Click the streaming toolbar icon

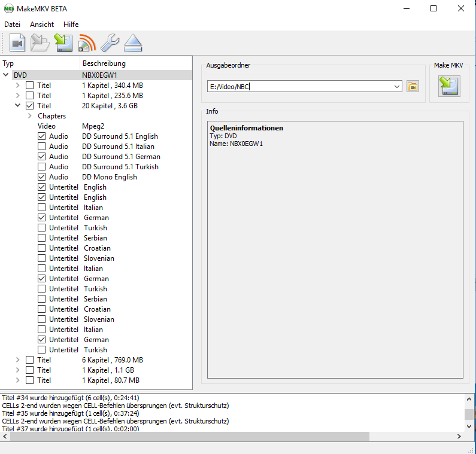pos(87,42)
